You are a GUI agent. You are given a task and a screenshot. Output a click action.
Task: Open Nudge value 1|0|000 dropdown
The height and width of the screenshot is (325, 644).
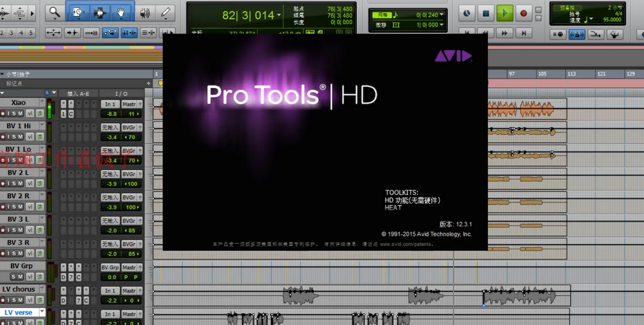(x=442, y=25)
